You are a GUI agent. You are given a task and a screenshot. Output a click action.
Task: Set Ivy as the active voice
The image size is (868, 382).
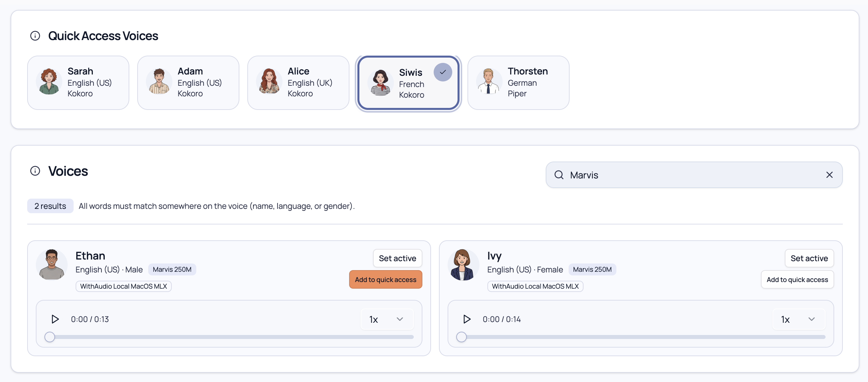coord(809,258)
